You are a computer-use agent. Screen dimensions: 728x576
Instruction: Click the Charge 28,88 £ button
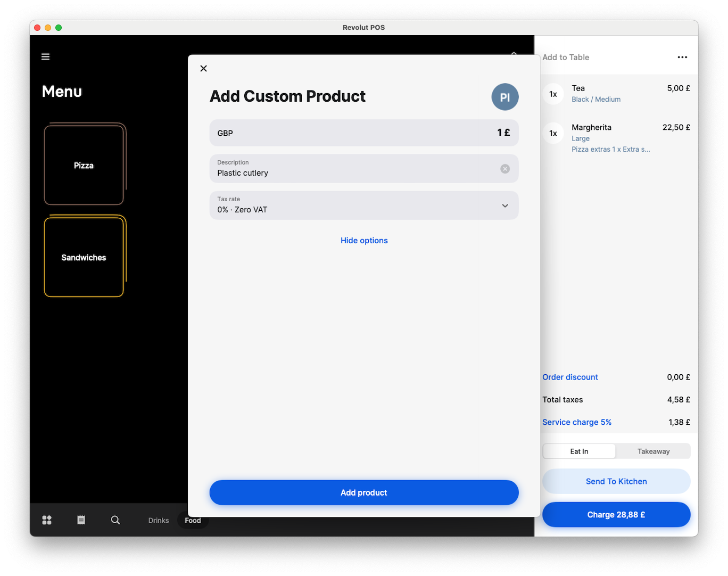point(616,515)
